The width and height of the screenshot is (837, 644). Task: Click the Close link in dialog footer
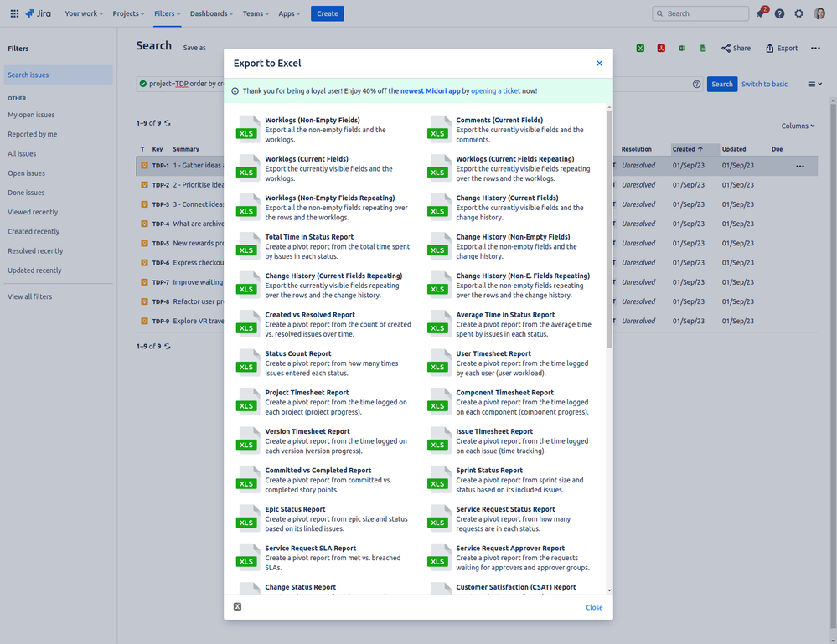point(594,607)
